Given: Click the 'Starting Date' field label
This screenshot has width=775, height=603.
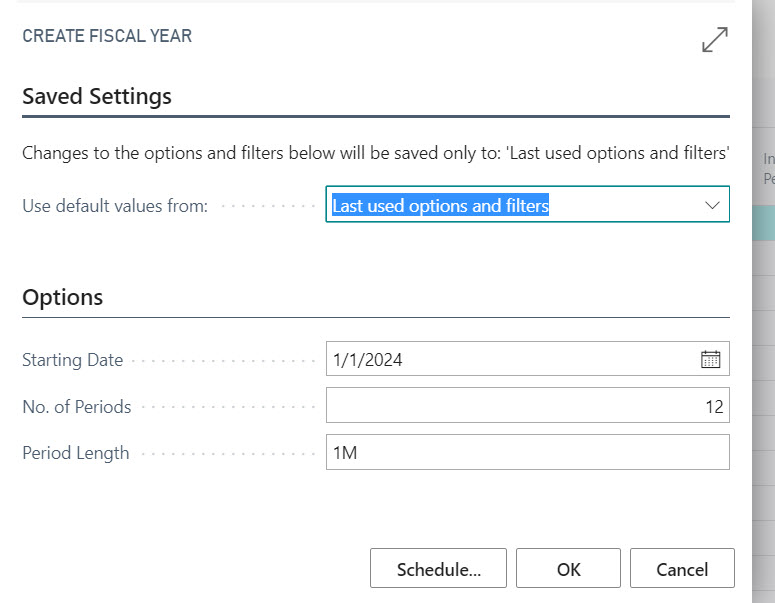Looking at the screenshot, I should (x=72, y=360).
